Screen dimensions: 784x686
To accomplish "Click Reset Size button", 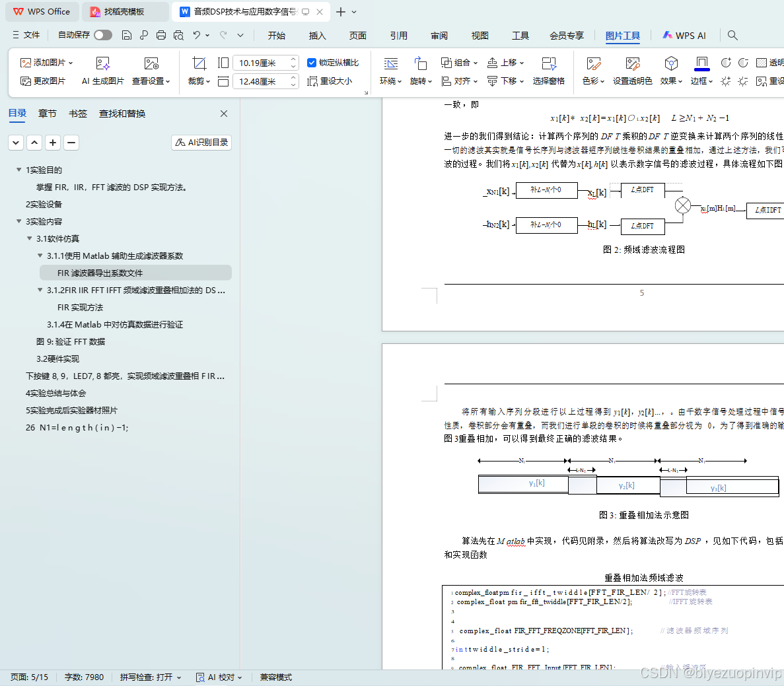I will 330,81.
